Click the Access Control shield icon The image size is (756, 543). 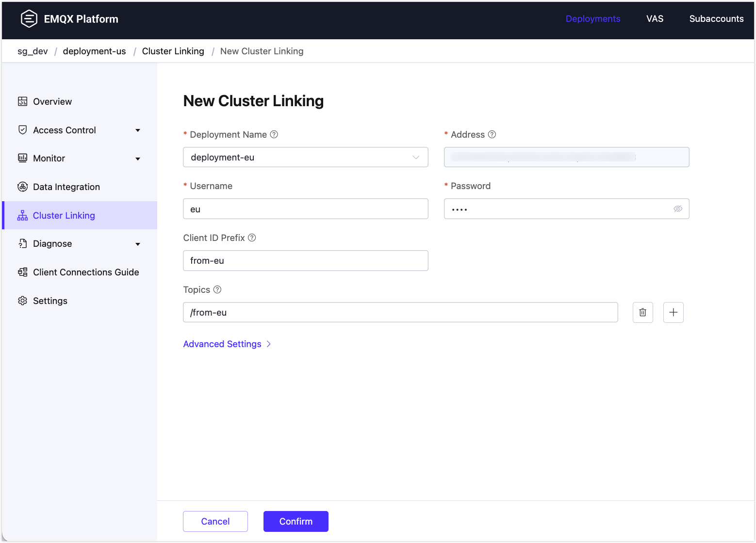click(22, 130)
